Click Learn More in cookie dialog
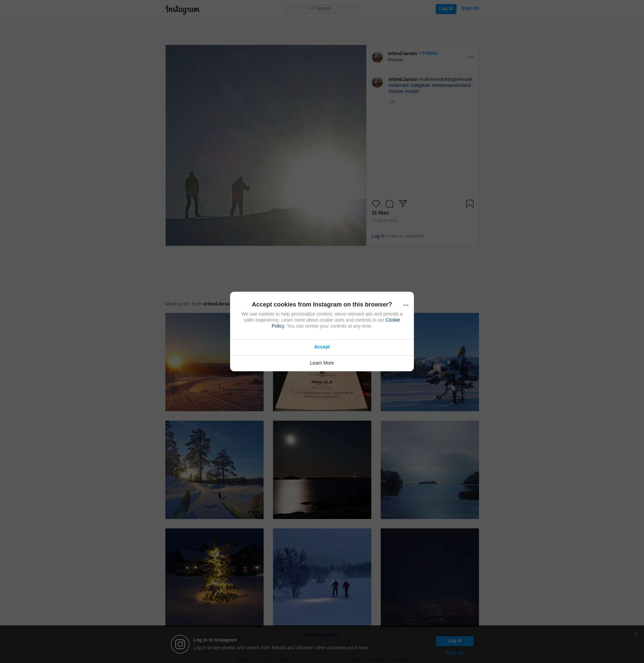Screen dimensions: 644x663 [322, 363]
